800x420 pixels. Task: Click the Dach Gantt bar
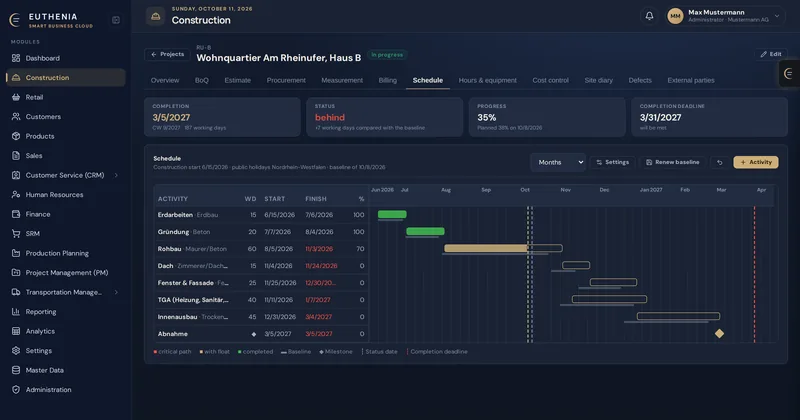(x=576, y=265)
